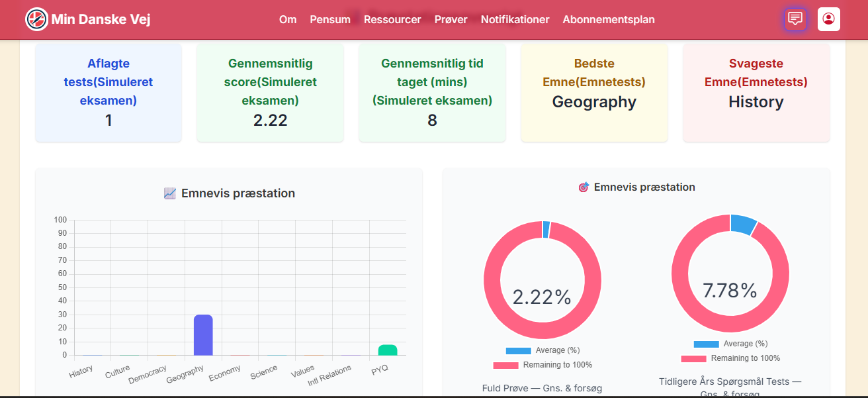This screenshot has height=398, width=868.
Task: Click the Min Danske Vej logo icon
Action: coord(36,19)
